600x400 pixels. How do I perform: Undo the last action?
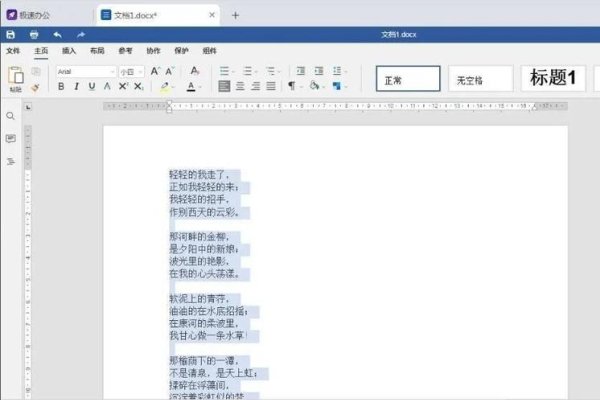[x=57, y=35]
